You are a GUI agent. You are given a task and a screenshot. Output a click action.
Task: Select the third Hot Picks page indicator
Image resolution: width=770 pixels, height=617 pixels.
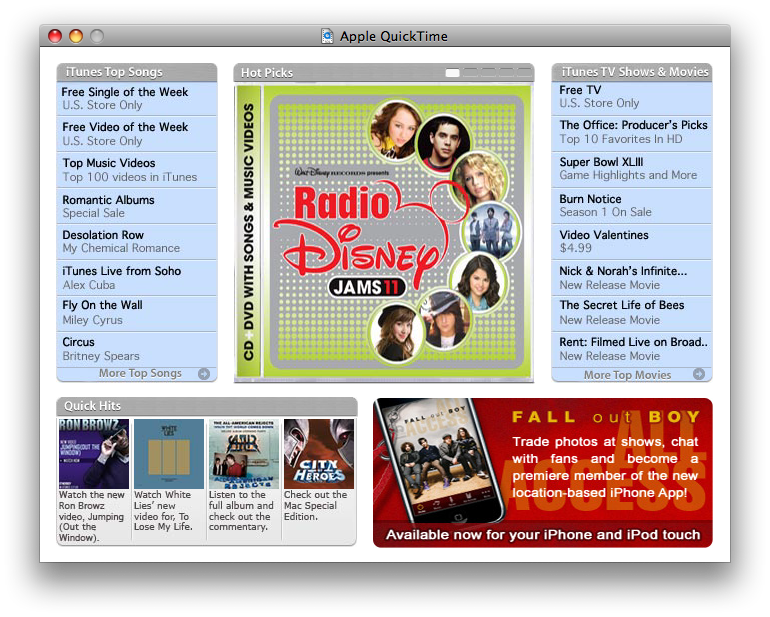point(488,73)
